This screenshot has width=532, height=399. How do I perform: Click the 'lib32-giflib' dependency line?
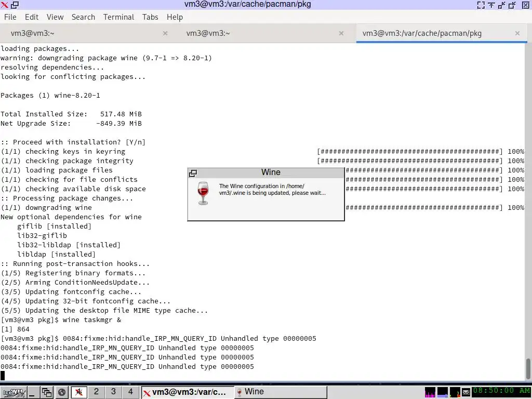(42, 236)
